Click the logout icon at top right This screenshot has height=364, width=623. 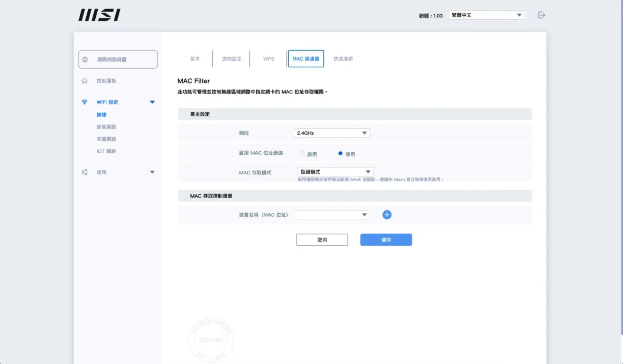click(542, 15)
